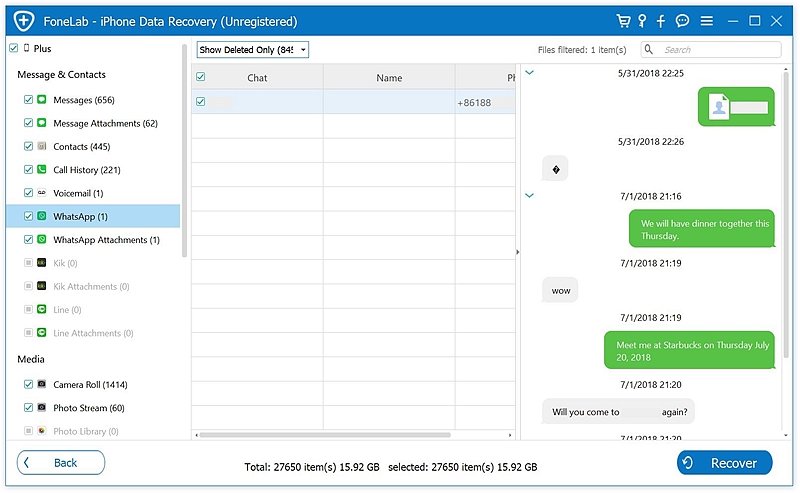Click the category list vertical scrollbar
Screen dimensions: 800x493
pos(184,151)
